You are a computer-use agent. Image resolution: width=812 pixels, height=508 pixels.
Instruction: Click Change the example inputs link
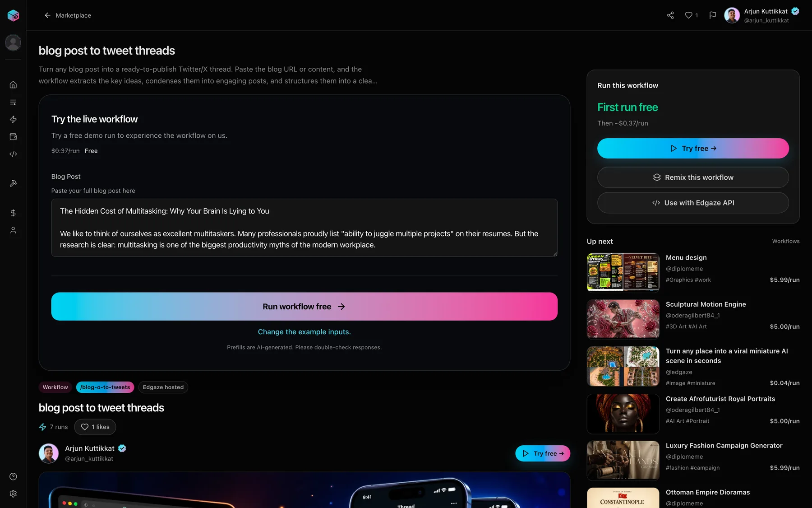[x=304, y=332]
